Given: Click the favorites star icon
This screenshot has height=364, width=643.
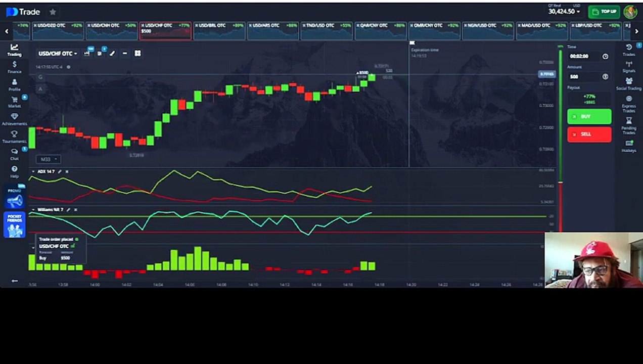Looking at the screenshot, I should pos(53,12).
